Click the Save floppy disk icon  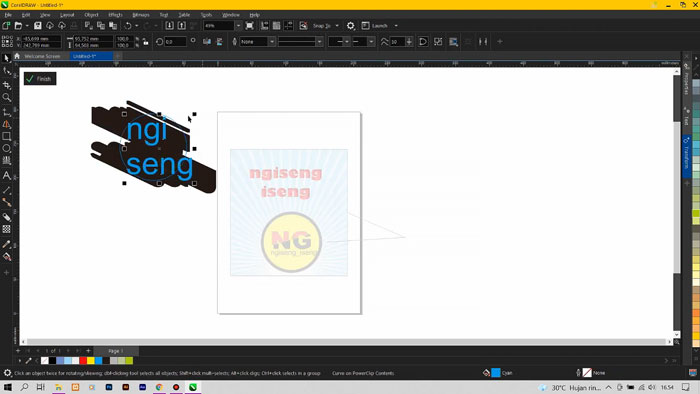point(38,26)
